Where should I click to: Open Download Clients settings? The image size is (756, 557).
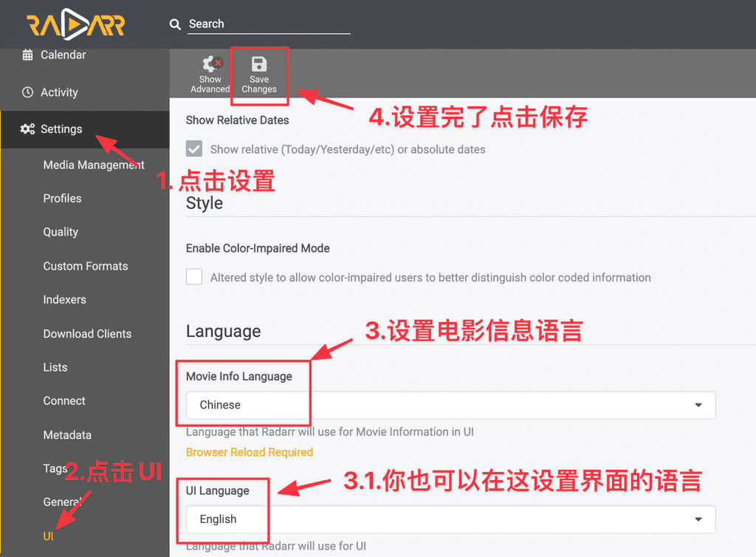click(87, 333)
